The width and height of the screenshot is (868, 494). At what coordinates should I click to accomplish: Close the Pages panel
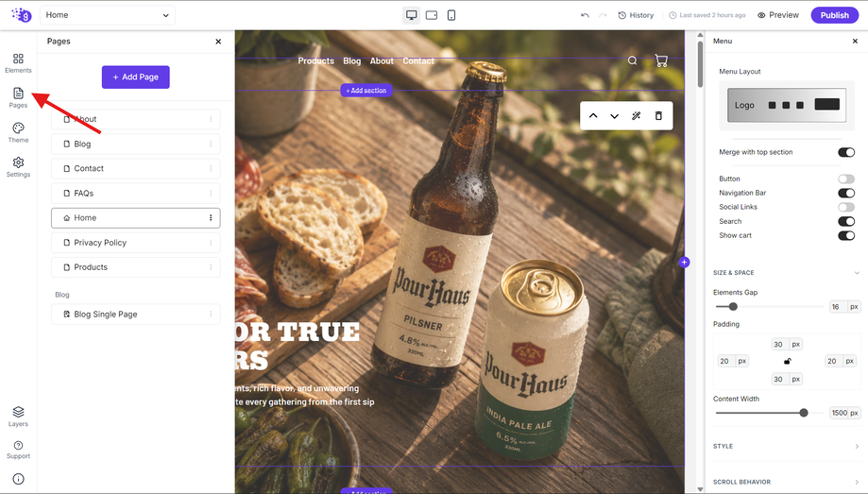218,42
